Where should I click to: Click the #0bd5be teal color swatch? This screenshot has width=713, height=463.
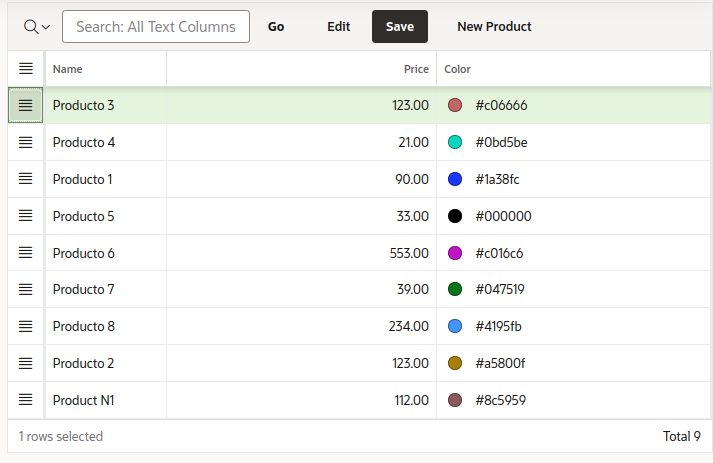455,143
